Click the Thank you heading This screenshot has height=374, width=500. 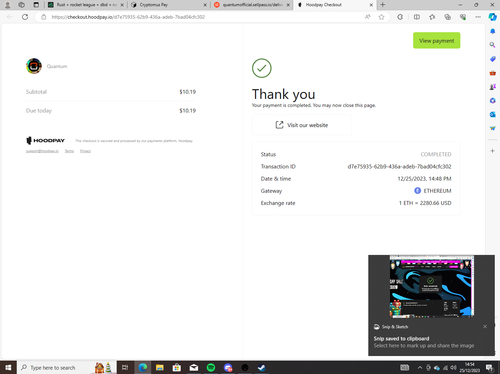284,94
